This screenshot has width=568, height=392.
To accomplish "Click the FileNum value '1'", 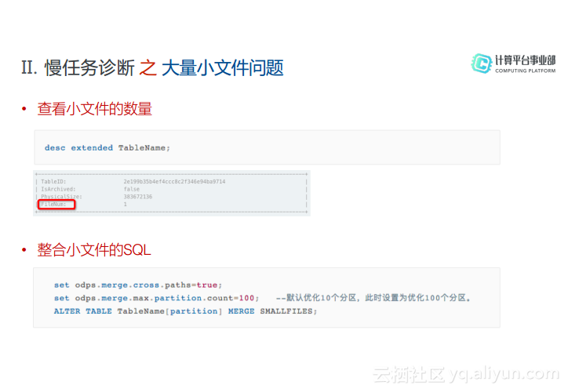I will 126,204.
